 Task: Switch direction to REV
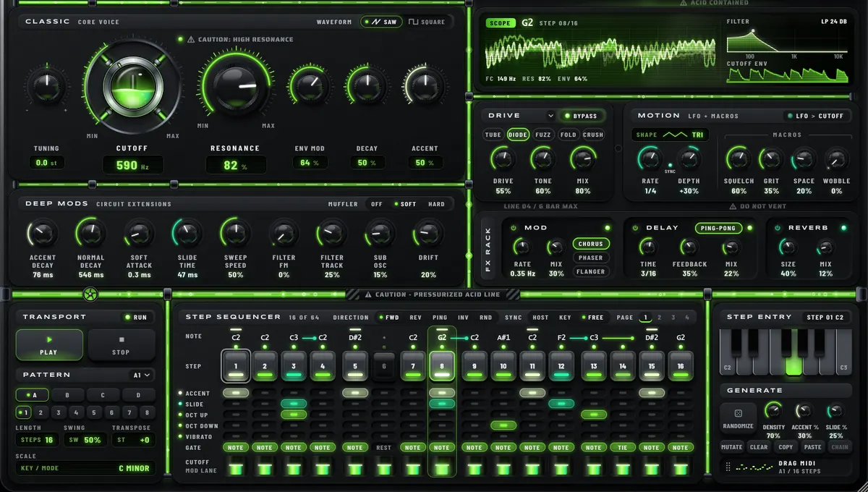(416, 317)
